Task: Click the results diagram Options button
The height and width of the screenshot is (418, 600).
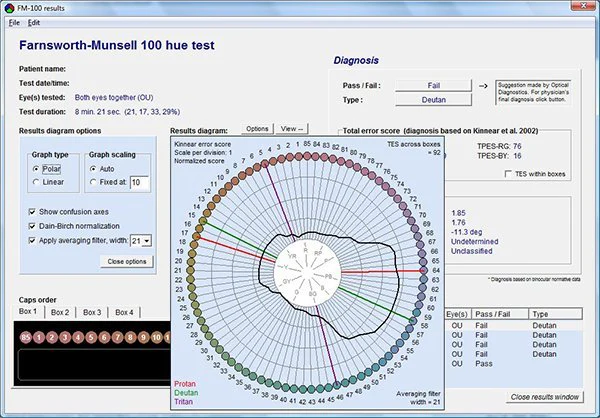Action: 257,129
